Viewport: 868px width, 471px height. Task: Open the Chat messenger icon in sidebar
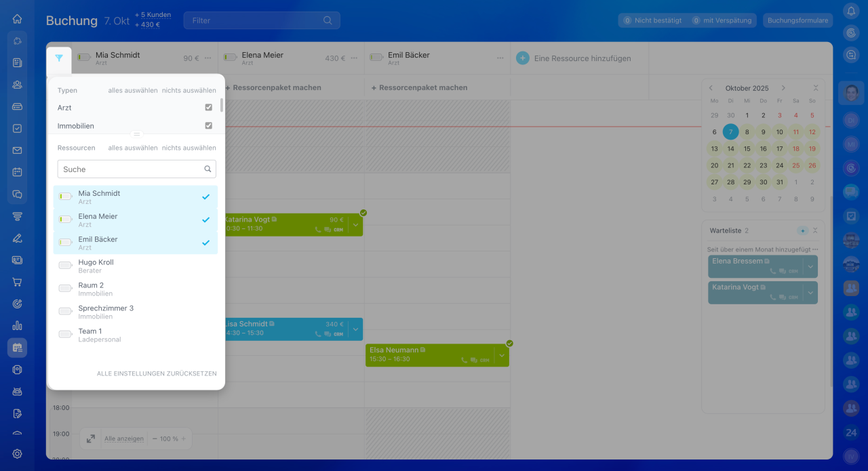(x=17, y=194)
